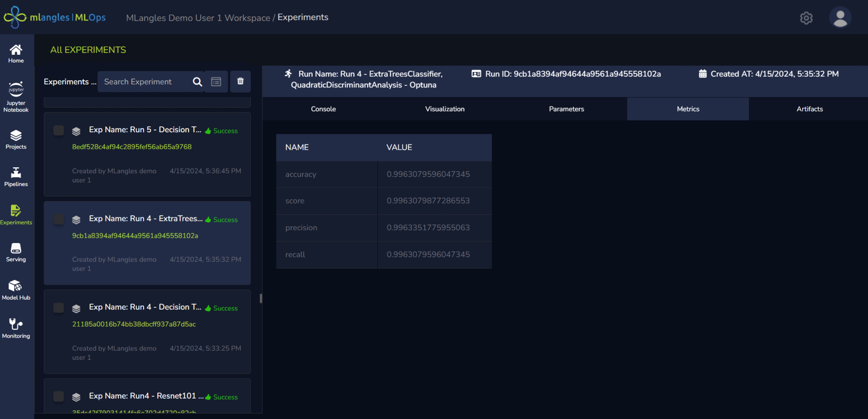This screenshot has width=868, height=419.
Task: Click Exp Name: Run 4 - ExtraTrees... title
Action: 146,219
